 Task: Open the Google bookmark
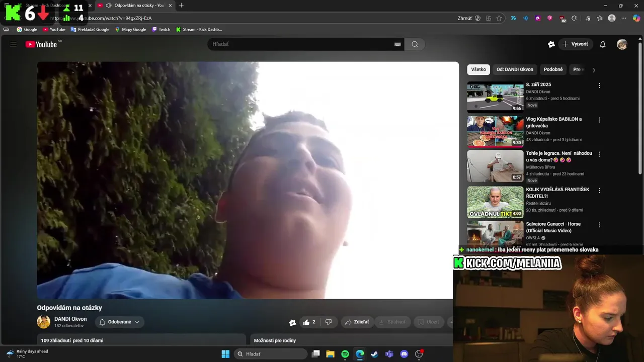click(27, 30)
